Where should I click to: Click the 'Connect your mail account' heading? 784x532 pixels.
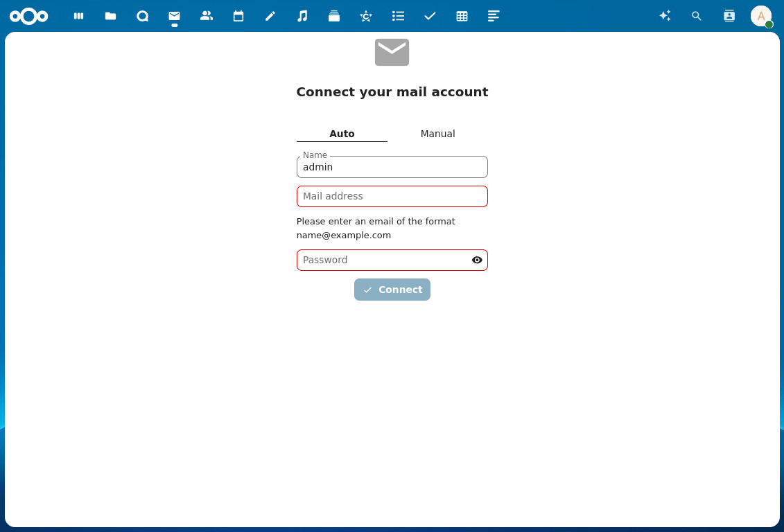pos(392,92)
